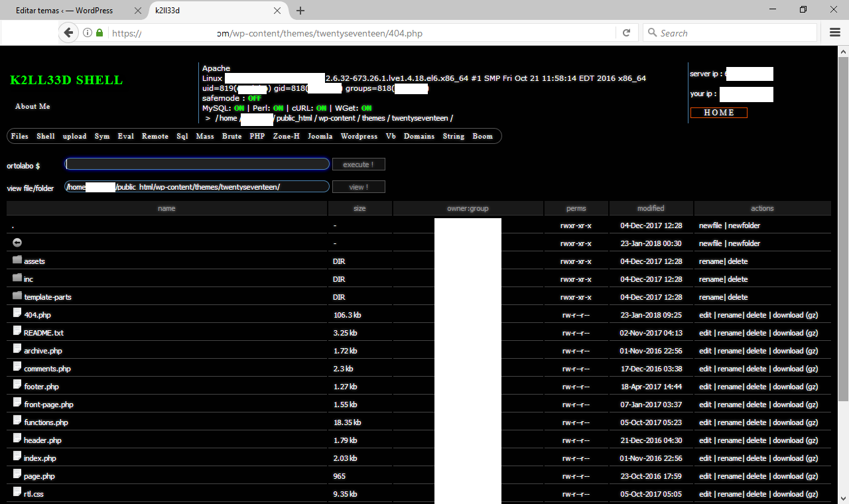This screenshot has height=504, width=849.
Task: Click the execute ! button
Action: point(359,164)
